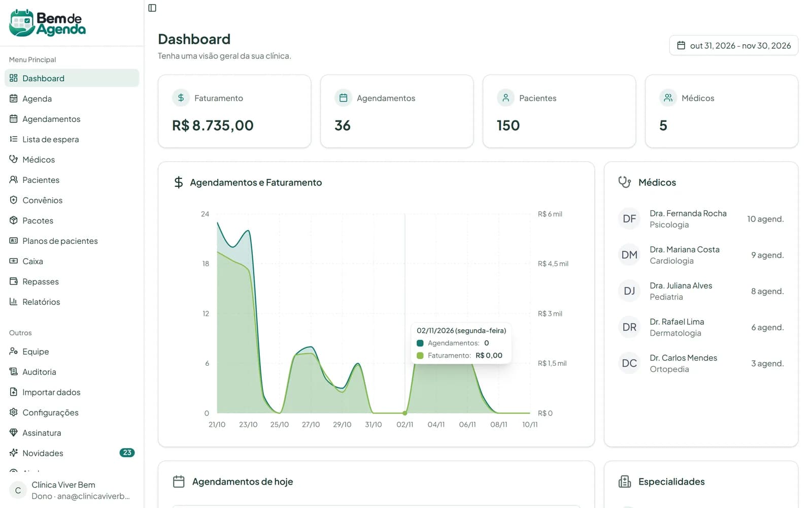Click the 'Especialidades' section heading
This screenshot has height=508, width=812.
coord(671,482)
